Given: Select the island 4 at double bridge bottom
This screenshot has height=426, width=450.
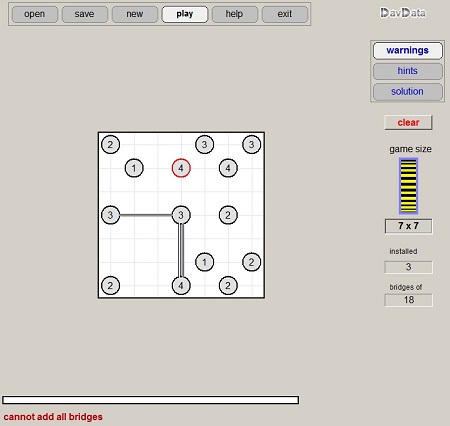Looking at the screenshot, I should coord(181,286).
